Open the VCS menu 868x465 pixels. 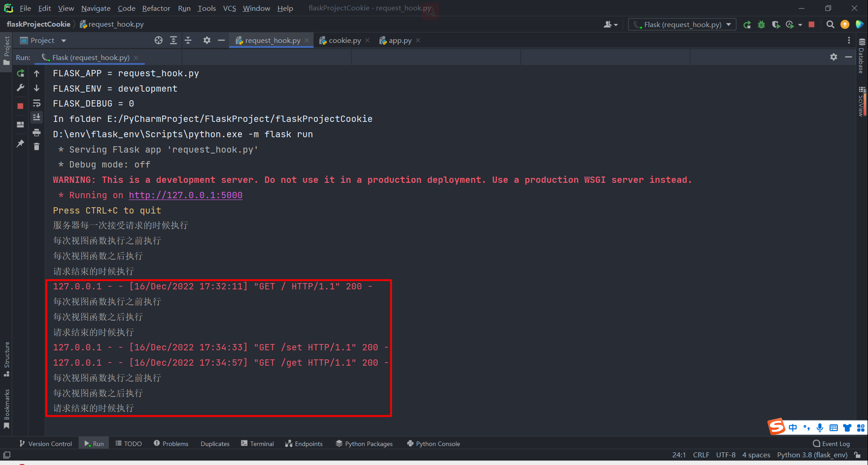[x=230, y=8]
